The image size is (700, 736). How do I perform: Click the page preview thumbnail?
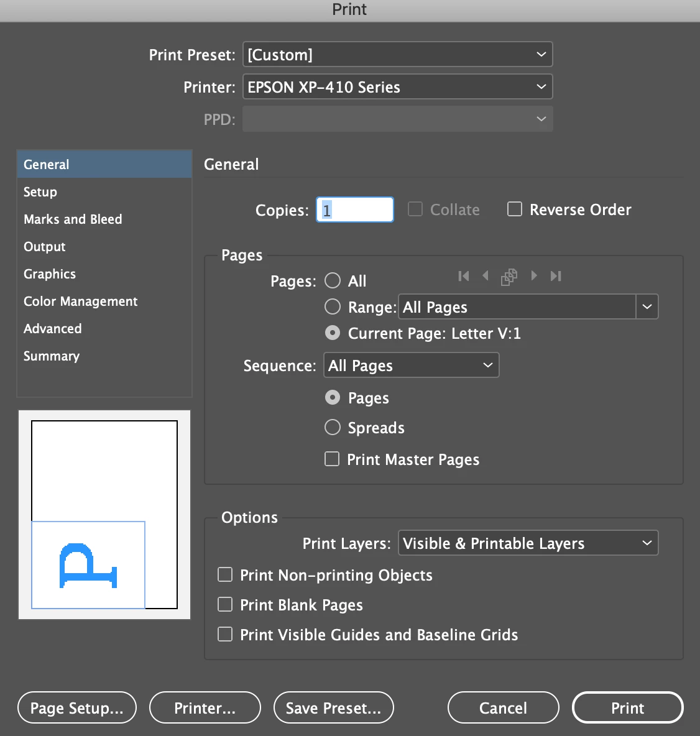pos(104,515)
